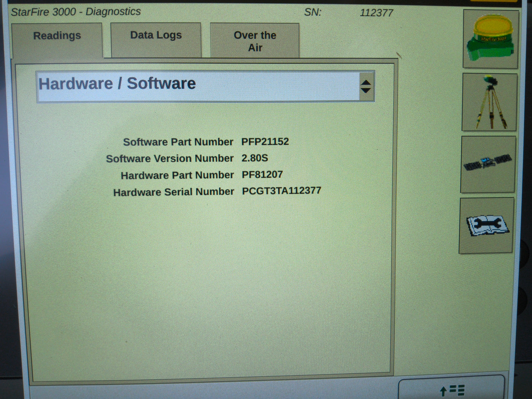This screenshot has width=532, height=399.
Task: Click the dropdown up/down arrow stepper
Action: click(x=366, y=86)
